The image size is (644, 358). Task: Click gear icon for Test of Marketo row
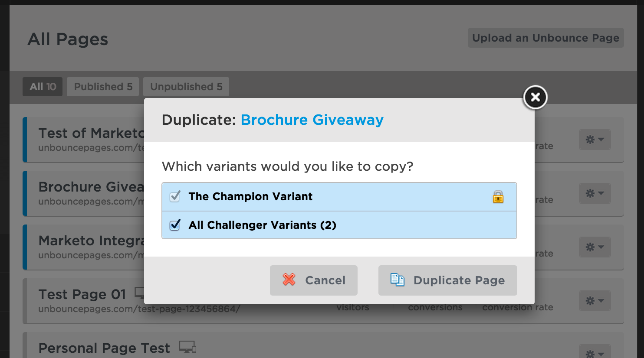[590, 140]
